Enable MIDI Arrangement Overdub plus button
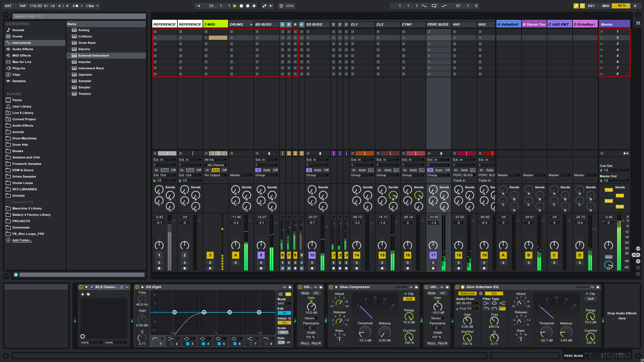 click(254, 6)
